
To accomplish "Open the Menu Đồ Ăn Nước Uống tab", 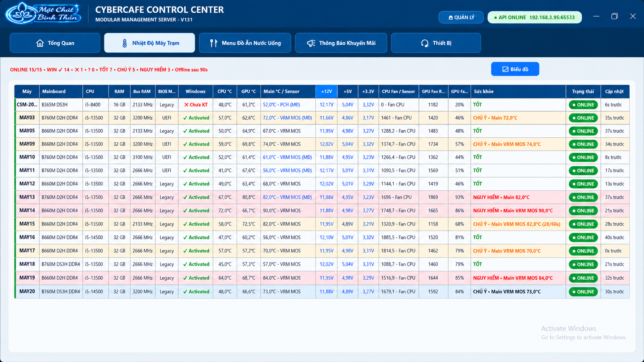I will (245, 43).
